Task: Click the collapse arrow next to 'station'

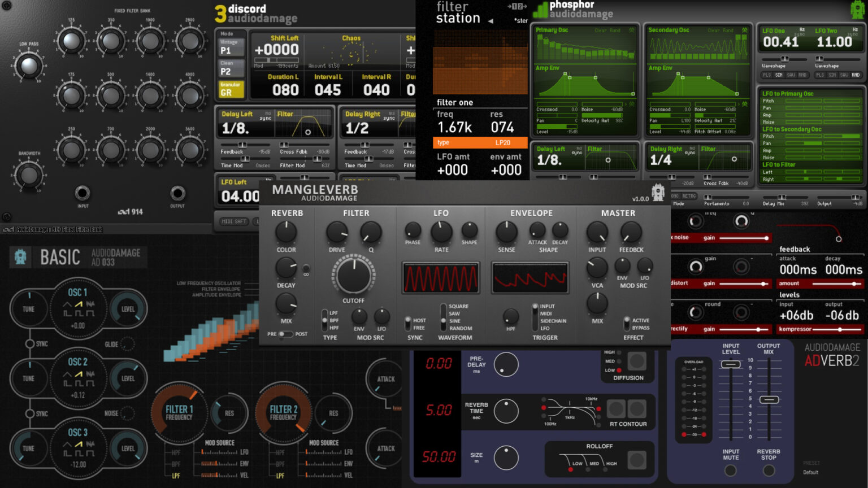Action: 489,21
